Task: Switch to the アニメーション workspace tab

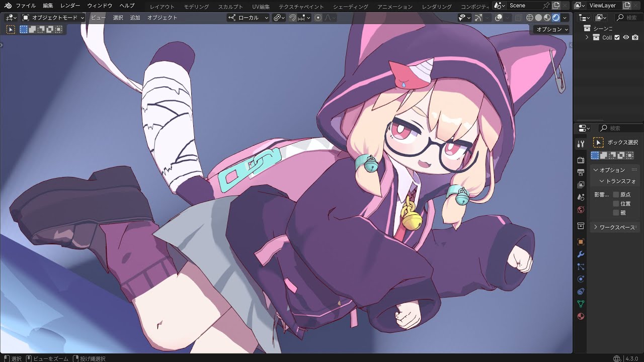Action: 394,7
